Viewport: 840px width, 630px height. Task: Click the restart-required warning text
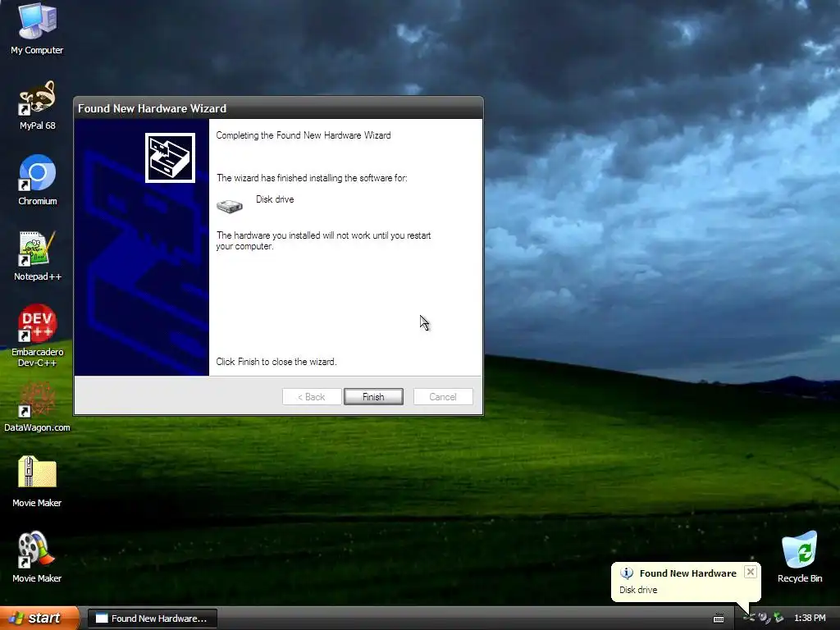point(323,240)
